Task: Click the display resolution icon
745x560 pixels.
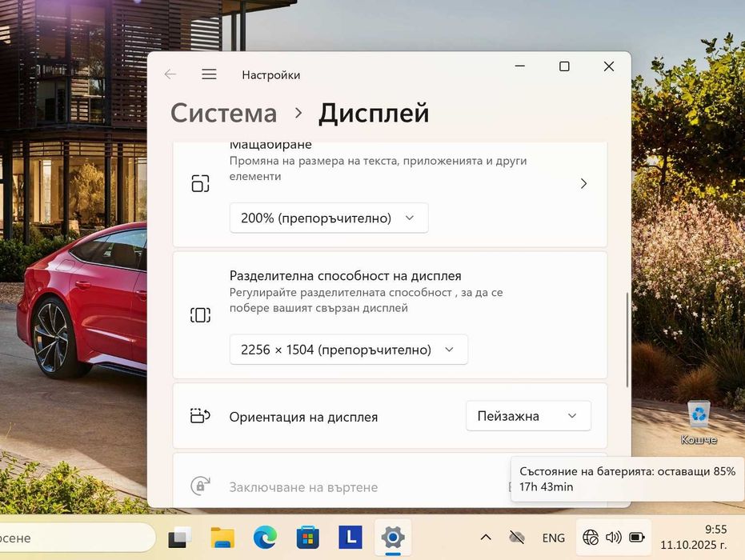Action: pos(201,315)
